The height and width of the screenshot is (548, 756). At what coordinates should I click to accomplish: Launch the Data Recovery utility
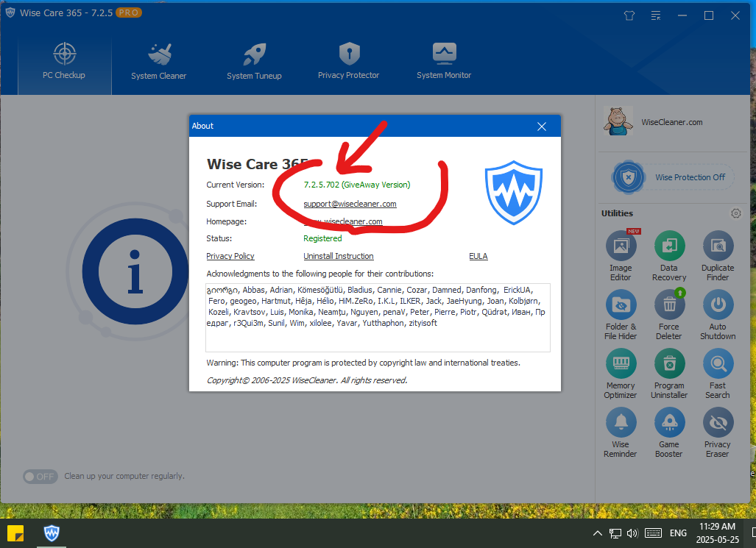pyautogui.click(x=668, y=255)
